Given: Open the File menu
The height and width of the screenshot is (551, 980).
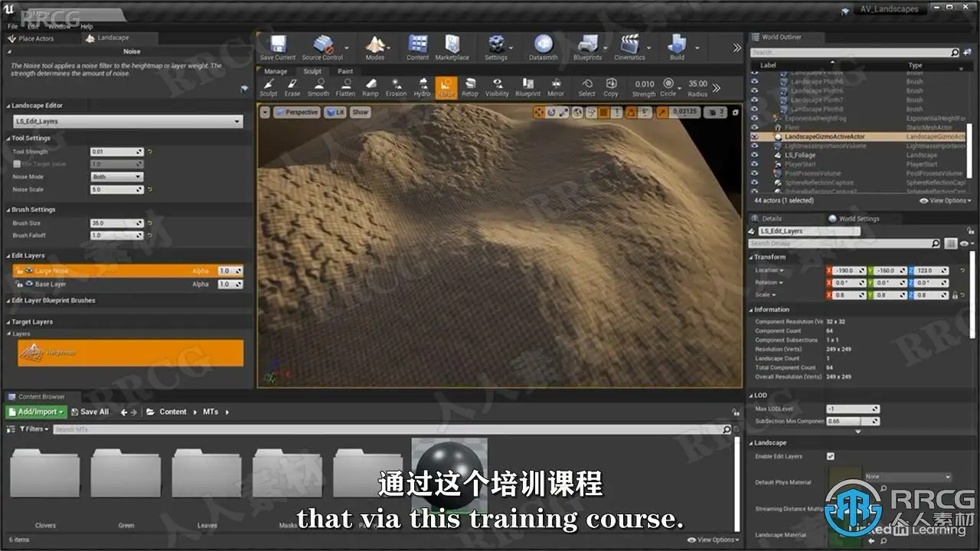Looking at the screenshot, I should (x=12, y=26).
